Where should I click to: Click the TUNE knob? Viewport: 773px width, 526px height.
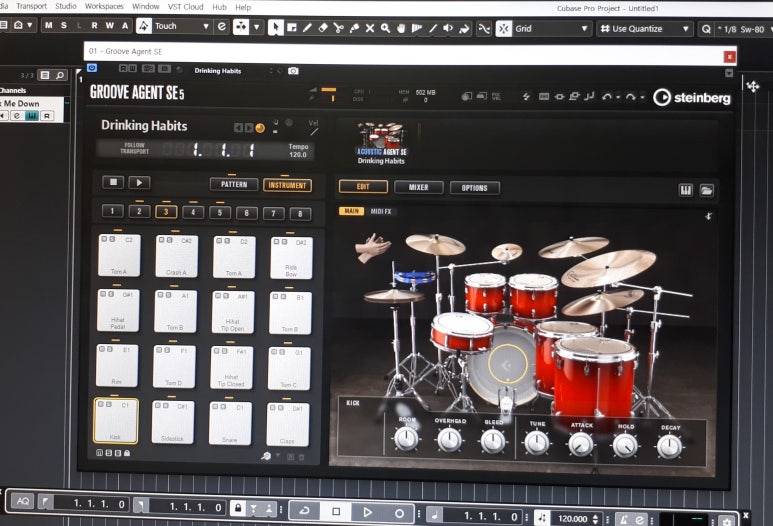click(536, 442)
